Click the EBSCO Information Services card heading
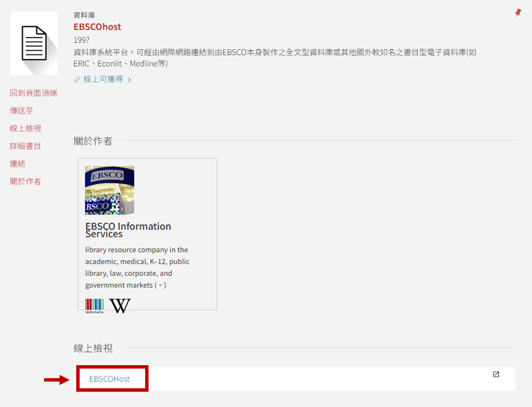Image resolution: width=532 pixels, height=407 pixels. [128, 230]
